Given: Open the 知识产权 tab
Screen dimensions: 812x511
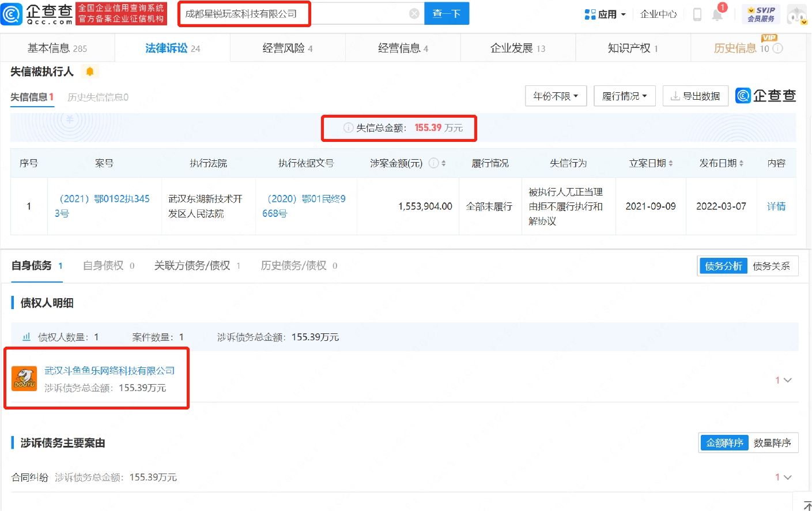Looking at the screenshot, I should [x=633, y=48].
